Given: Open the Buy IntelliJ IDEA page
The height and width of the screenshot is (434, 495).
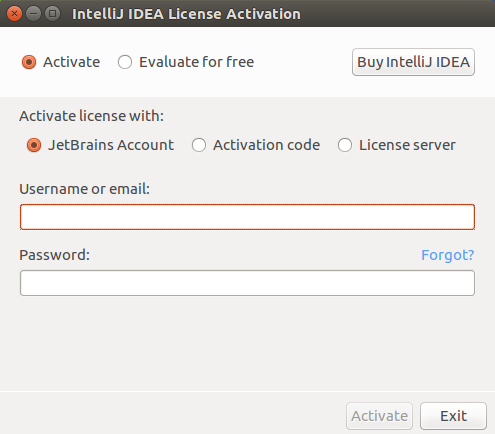Looking at the screenshot, I should tap(413, 62).
